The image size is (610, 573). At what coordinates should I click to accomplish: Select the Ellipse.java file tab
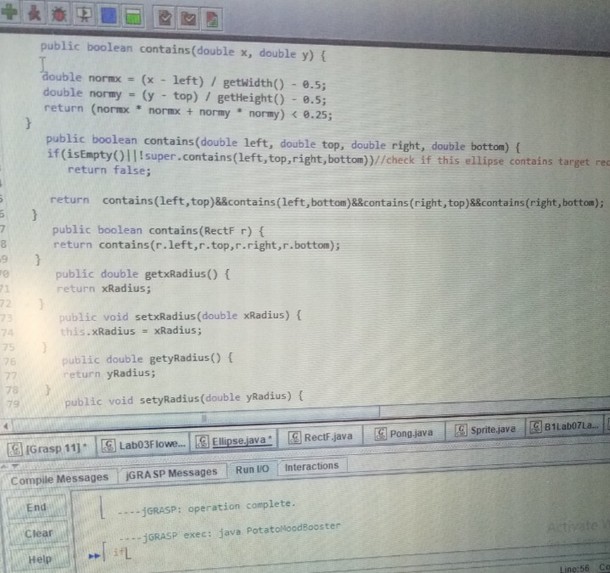pos(235,441)
